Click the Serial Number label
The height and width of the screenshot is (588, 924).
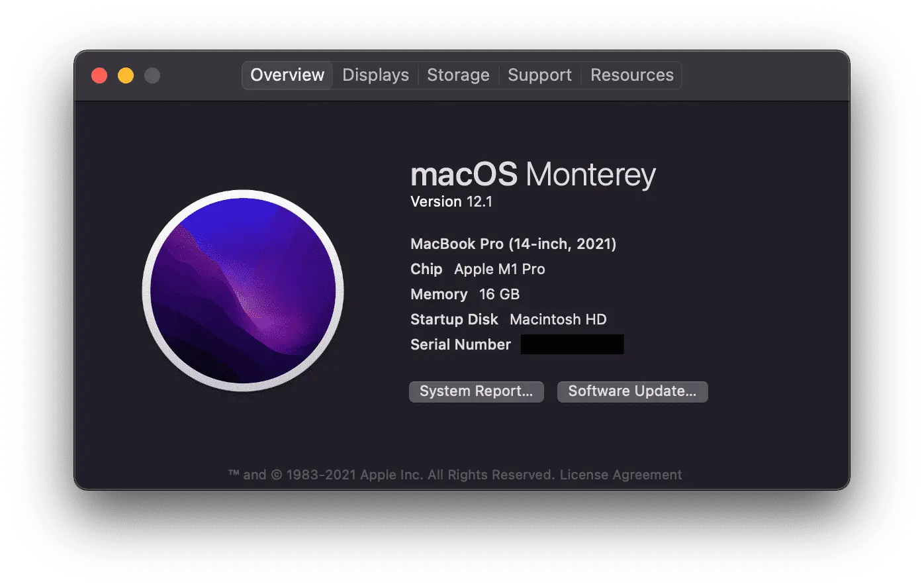[461, 345]
